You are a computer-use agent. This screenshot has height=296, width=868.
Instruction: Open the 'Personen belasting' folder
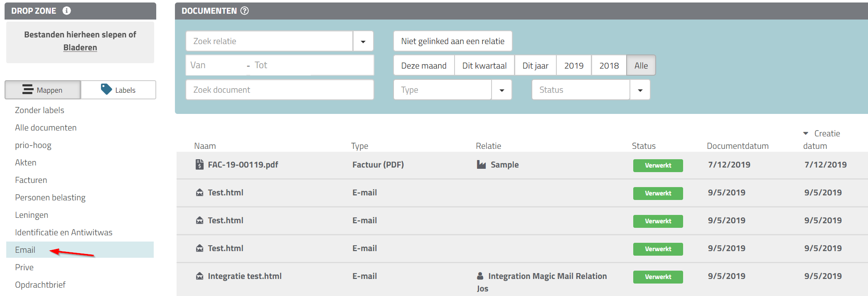pos(50,197)
